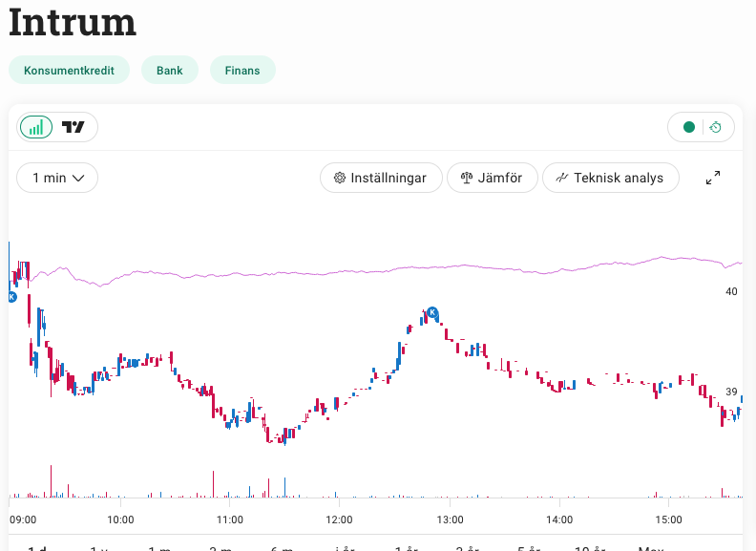The image size is (756, 551).
Task: Click the 39 price axis label
Action: pos(731,392)
